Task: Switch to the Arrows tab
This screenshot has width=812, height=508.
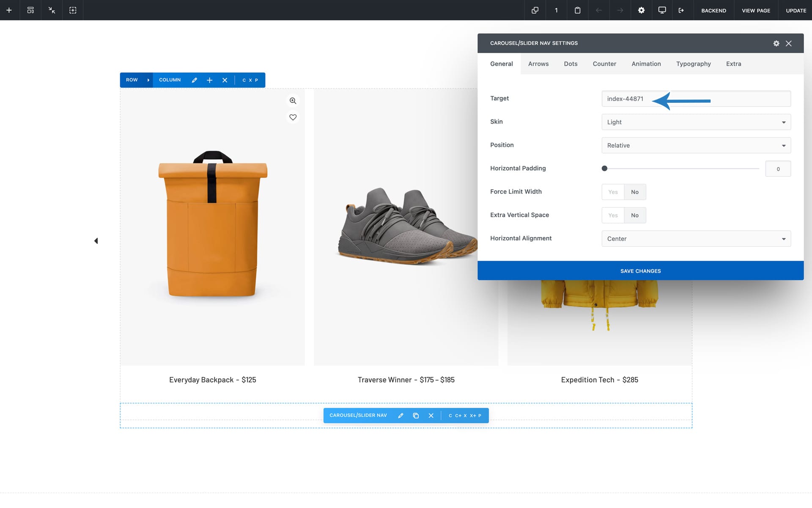Action: 538,64
